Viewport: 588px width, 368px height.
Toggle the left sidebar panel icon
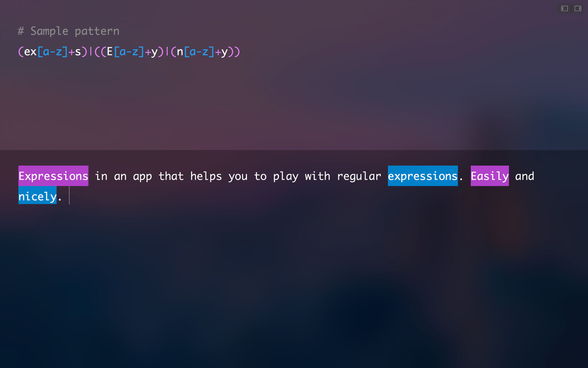pos(564,9)
